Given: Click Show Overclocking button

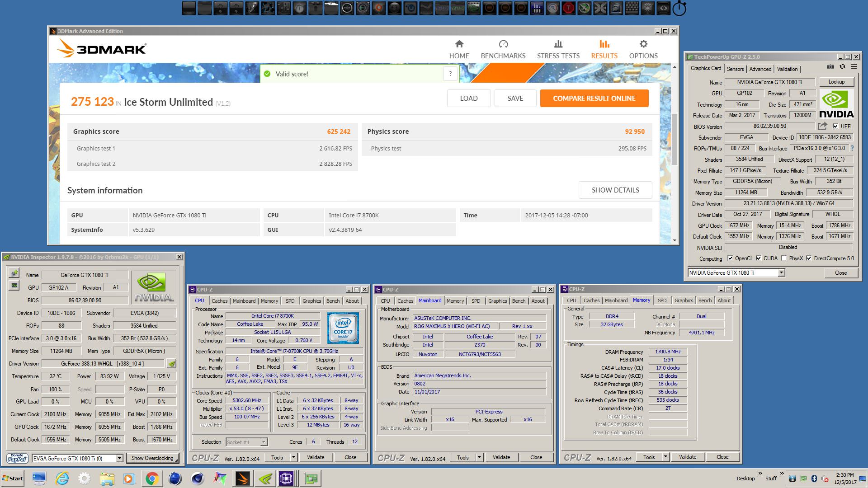Looking at the screenshot, I should 152,458.
